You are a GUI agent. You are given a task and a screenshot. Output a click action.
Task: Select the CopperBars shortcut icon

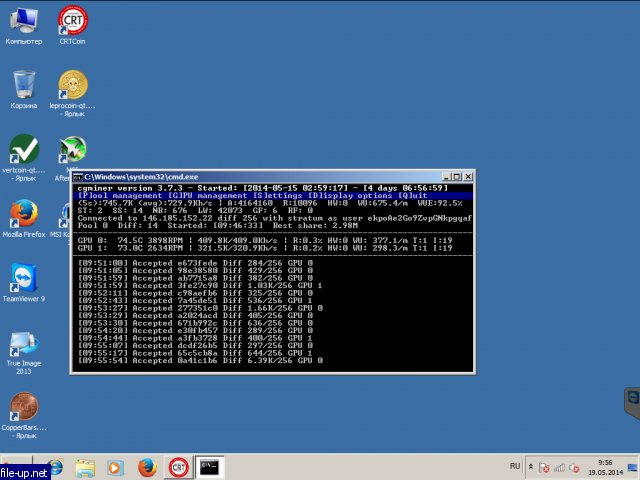(x=24, y=416)
